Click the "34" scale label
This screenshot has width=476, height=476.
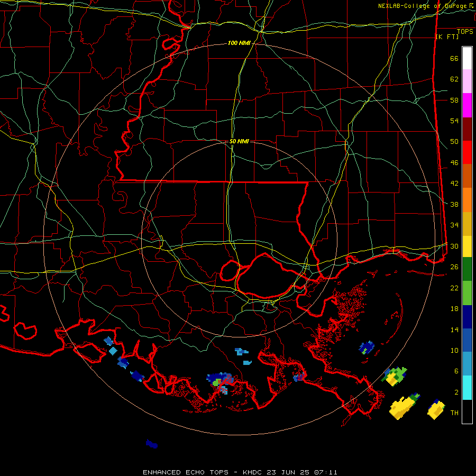click(x=454, y=225)
